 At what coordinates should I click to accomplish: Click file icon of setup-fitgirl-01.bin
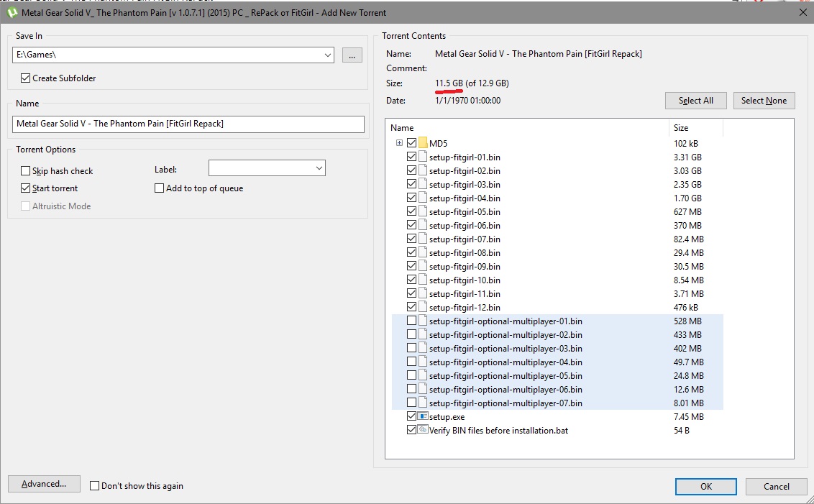pyautogui.click(x=423, y=156)
